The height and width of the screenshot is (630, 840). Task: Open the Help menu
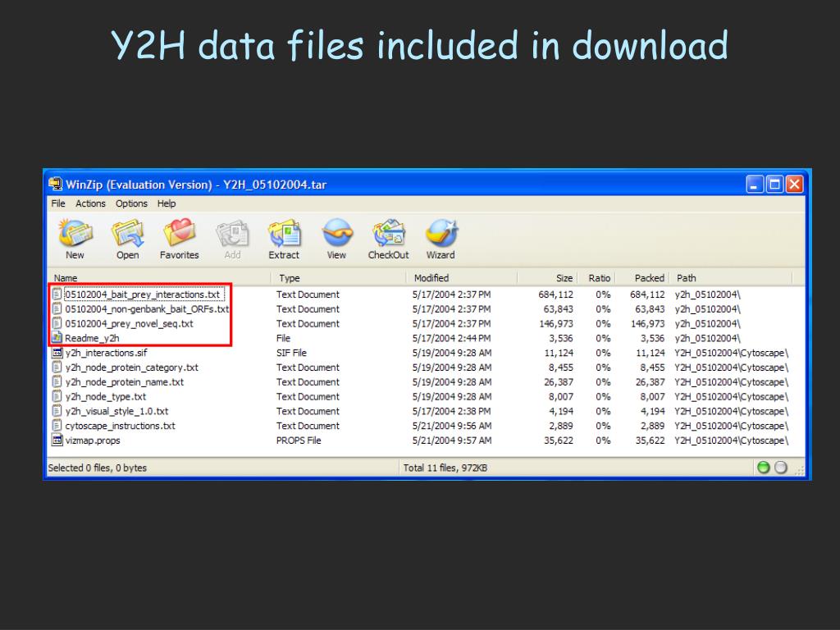pos(167,203)
